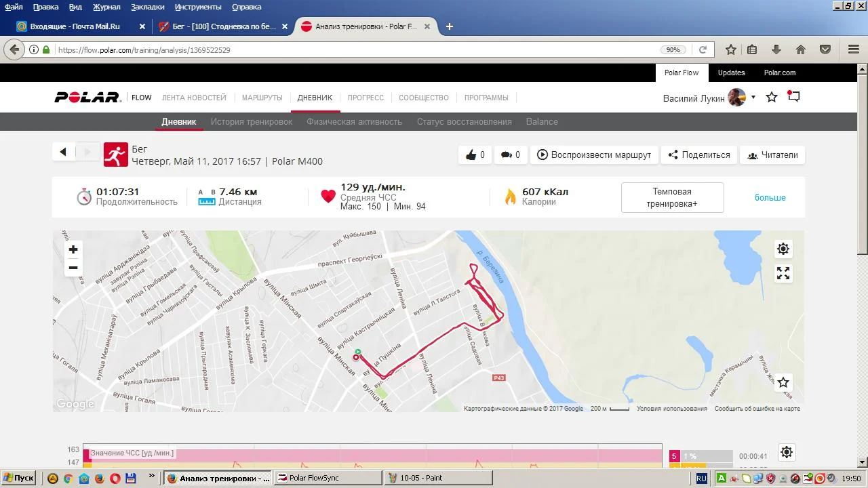
Task: Click the calories flame icon
Action: point(510,197)
